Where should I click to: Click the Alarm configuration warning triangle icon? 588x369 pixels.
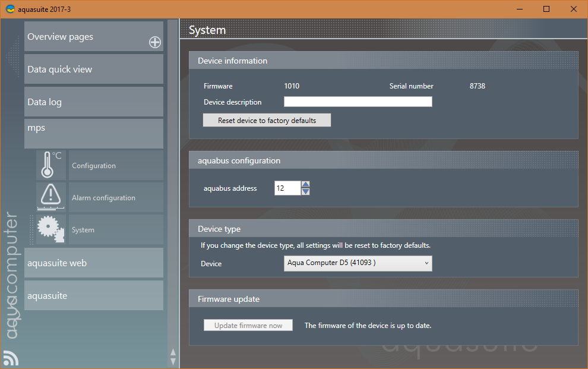click(51, 197)
